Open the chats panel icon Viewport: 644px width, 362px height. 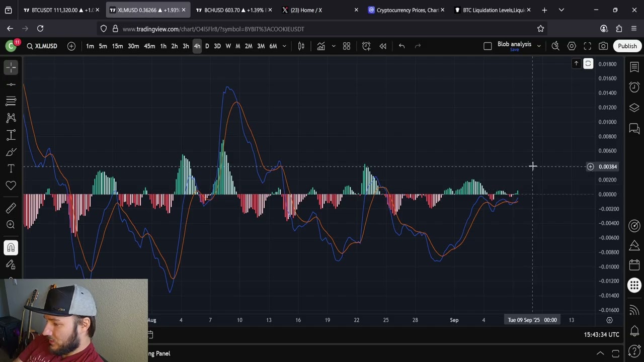634,129
